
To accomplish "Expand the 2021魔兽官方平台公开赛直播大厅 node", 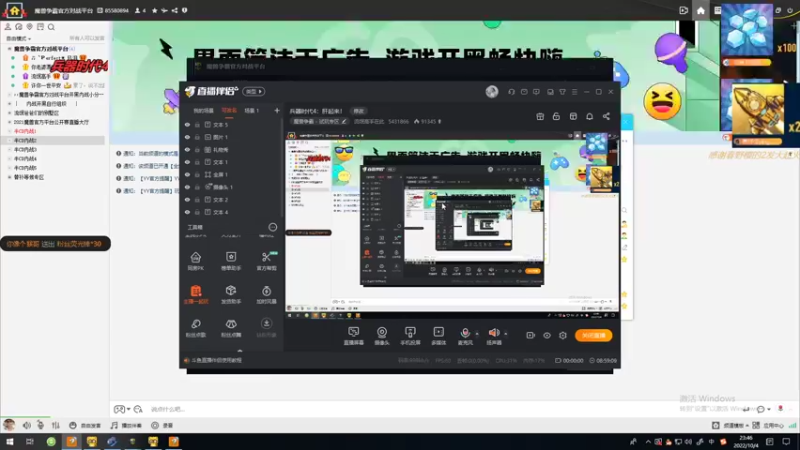I will tap(9, 122).
